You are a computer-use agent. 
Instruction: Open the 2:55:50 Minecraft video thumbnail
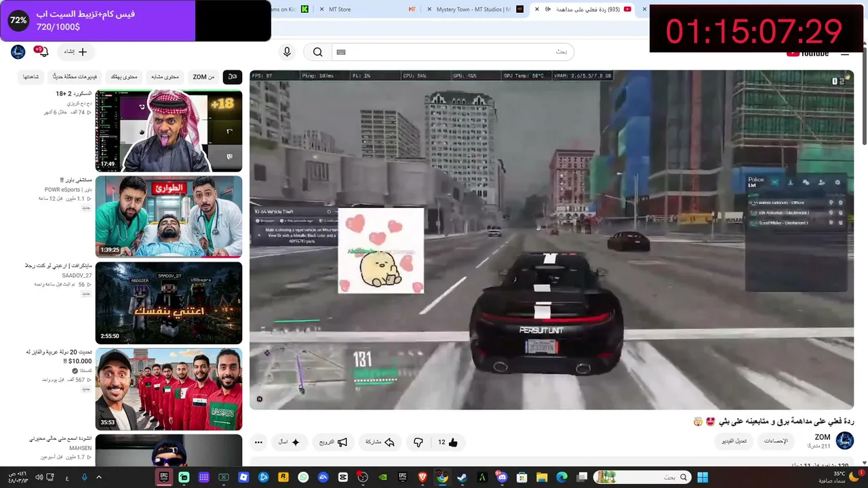click(x=169, y=303)
